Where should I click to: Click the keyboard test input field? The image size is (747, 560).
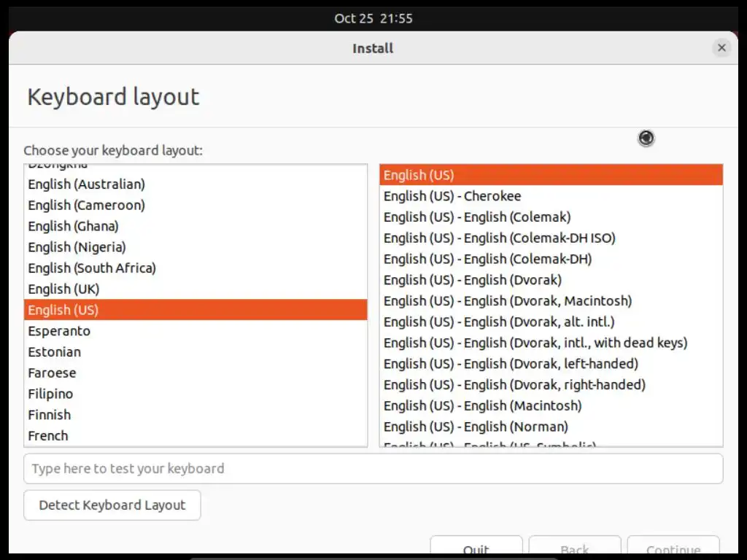pyautogui.click(x=373, y=469)
